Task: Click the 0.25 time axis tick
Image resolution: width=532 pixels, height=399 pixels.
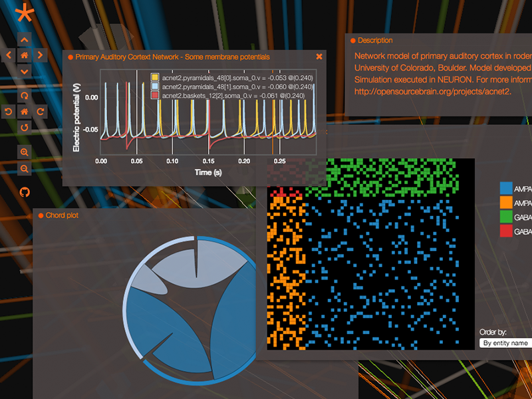Action: tap(280, 161)
